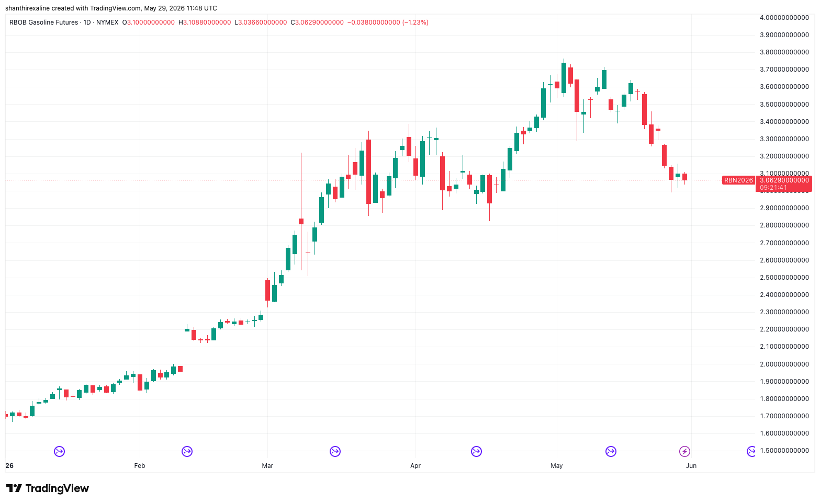
Task: Click the RBN2026 symbol label on the price line
Action: pos(738,180)
